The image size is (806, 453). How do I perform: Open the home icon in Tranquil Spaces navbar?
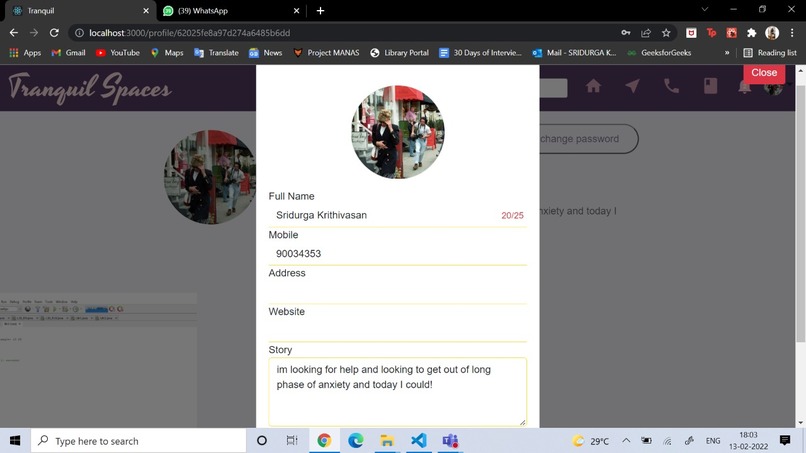click(x=593, y=86)
